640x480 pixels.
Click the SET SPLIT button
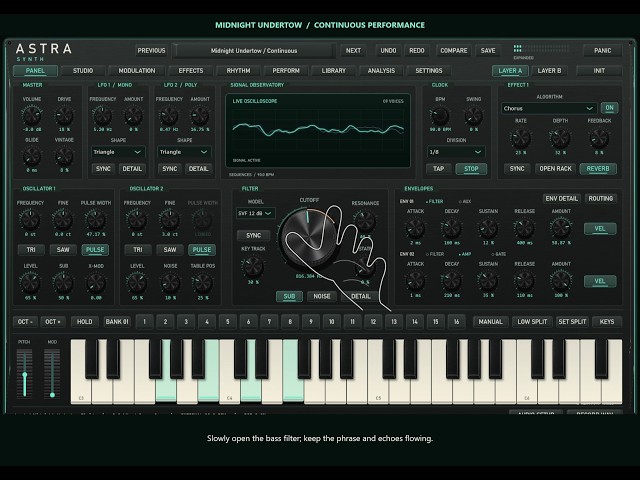pos(572,322)
